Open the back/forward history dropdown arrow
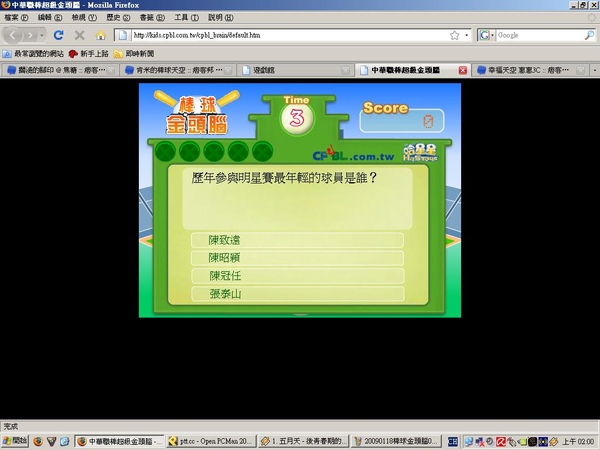This screenshot has width=600, height=450. click(42, 36)
